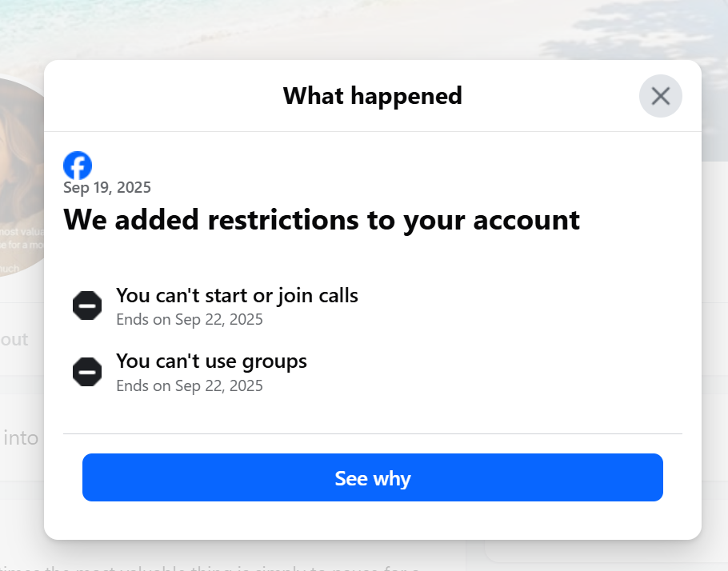Click the dimmed page area right of the dialog

(715, 325)
